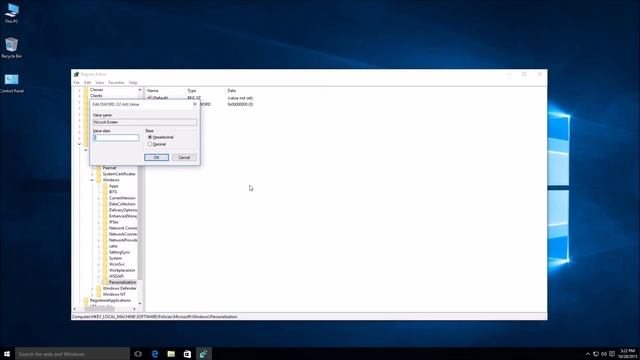Screen dimensions: 640x360
Task: Click the Value data input field
Action: (116, 138)
